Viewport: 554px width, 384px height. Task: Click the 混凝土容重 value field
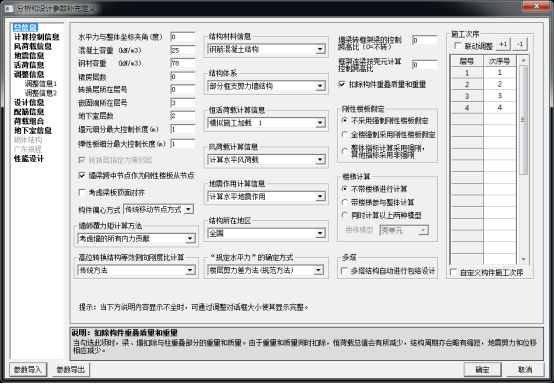coord(183,50)
